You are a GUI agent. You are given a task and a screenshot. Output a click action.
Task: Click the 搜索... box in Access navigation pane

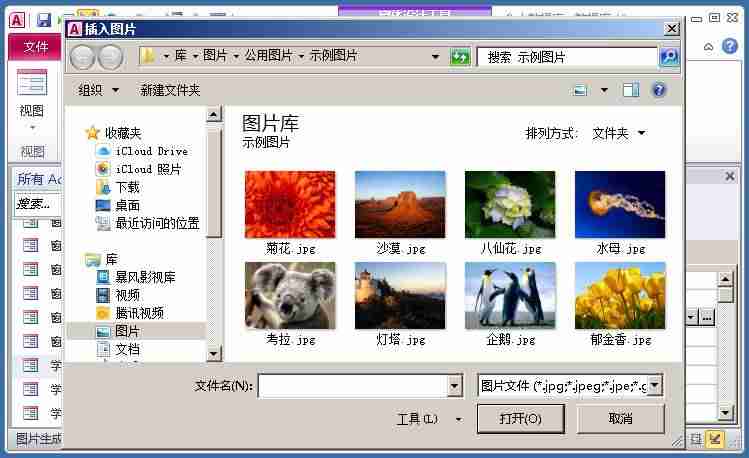37,204
